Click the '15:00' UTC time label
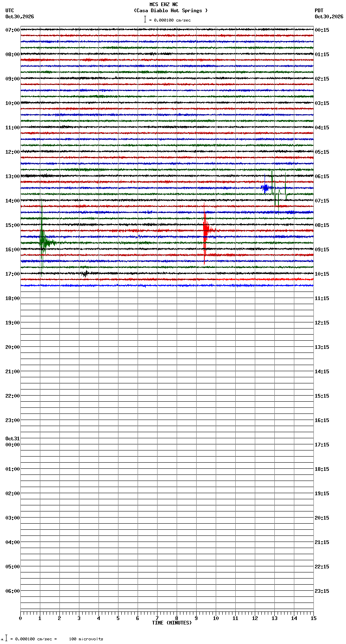 (x=13, y=225)
